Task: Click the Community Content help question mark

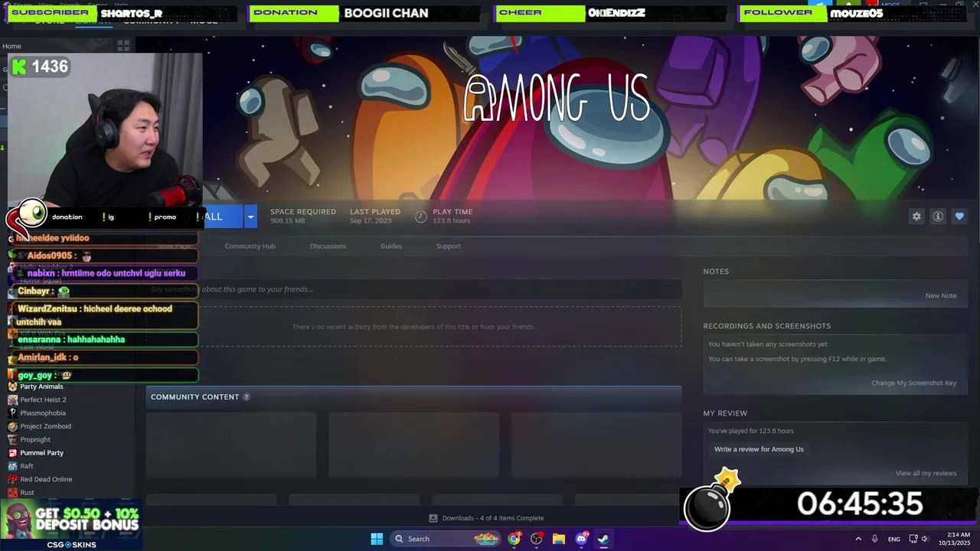Action: pyautogui.click(x=247, y=397)
